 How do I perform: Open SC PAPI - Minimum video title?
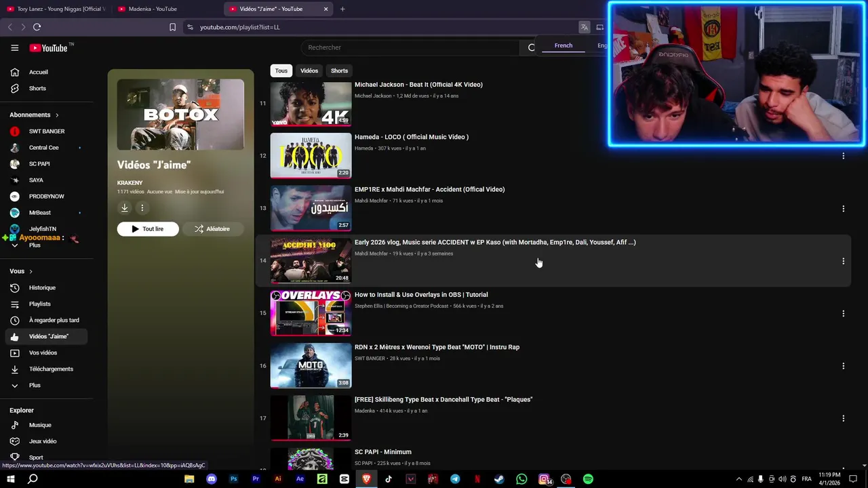coord(382,452)
